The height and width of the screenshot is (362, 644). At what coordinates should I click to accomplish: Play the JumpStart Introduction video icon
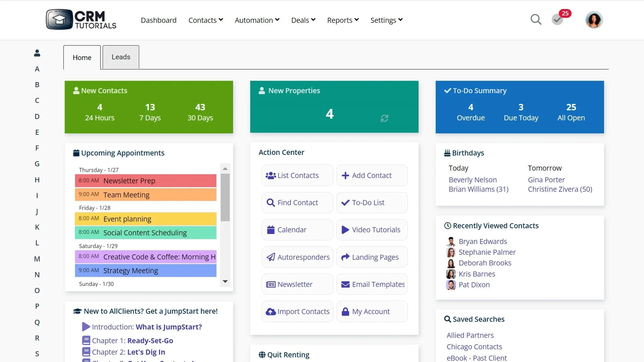[x=86, y=326]
